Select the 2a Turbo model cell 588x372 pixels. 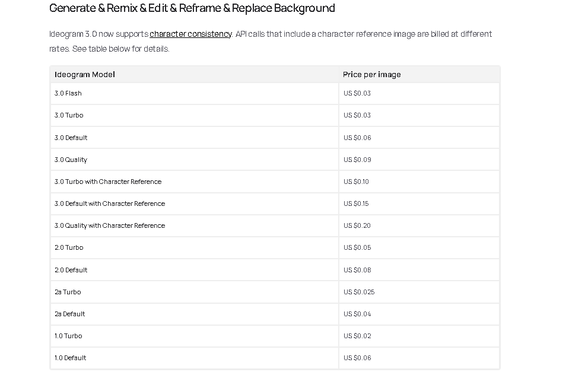[x=68, y=292]
